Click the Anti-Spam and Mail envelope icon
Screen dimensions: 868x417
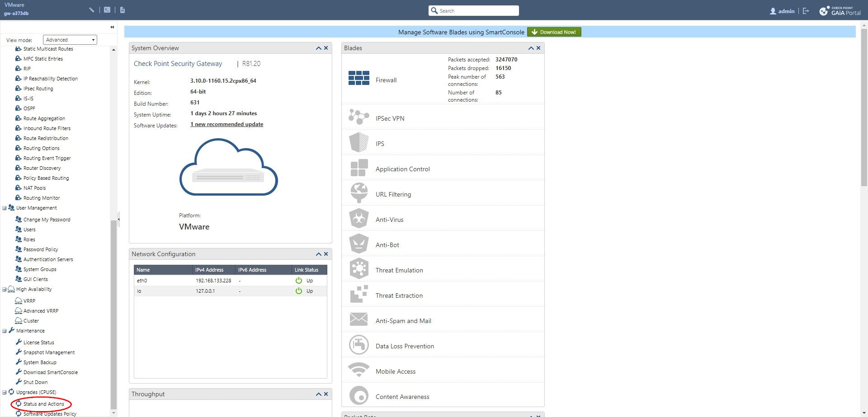tap(359, 319)
